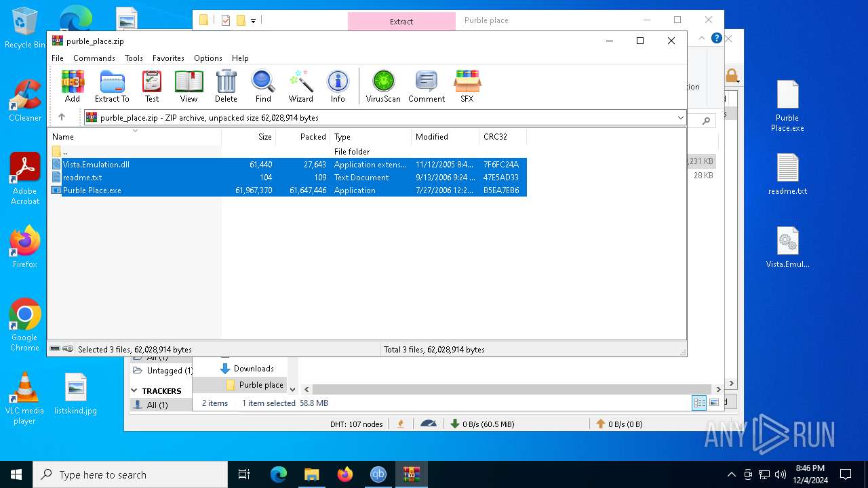This screenshot has width=868, height=488.
Task: Open the Commands menu
Action: (x=94, y=58)
